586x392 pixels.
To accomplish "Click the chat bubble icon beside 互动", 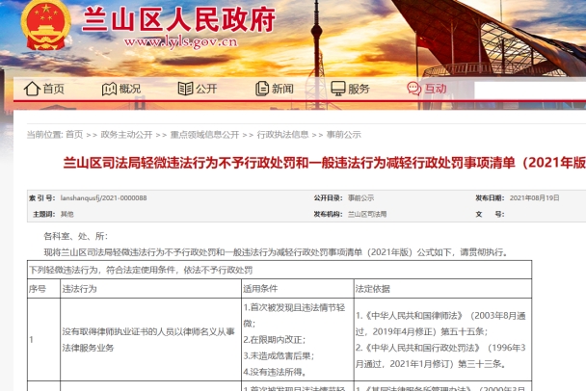I will (414, 89).
